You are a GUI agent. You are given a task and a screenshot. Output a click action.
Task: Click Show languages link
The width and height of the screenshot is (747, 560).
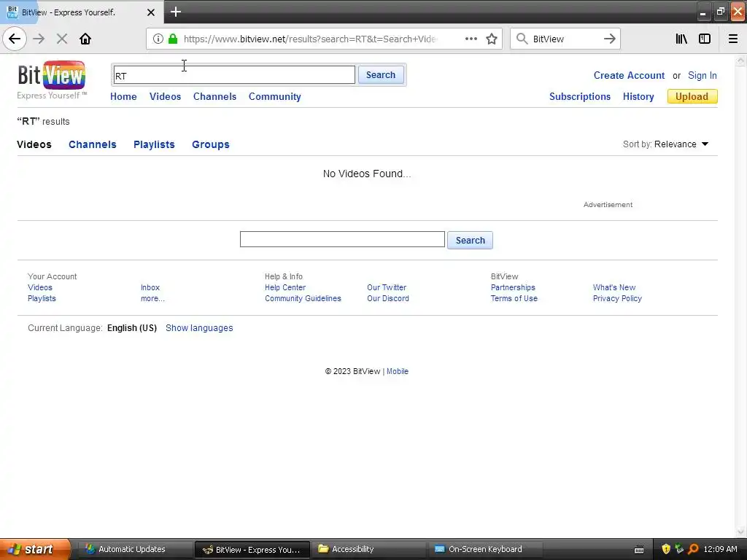point(199,328)
